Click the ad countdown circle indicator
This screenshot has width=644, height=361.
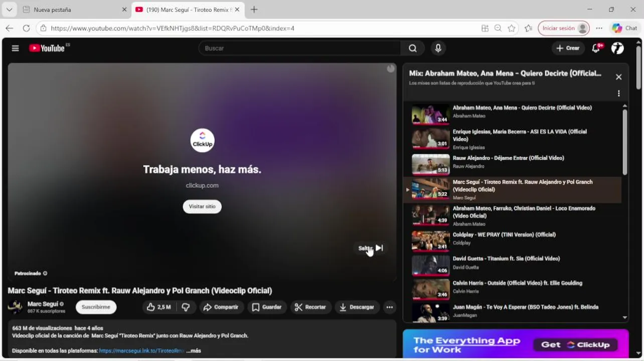[391, 69]
